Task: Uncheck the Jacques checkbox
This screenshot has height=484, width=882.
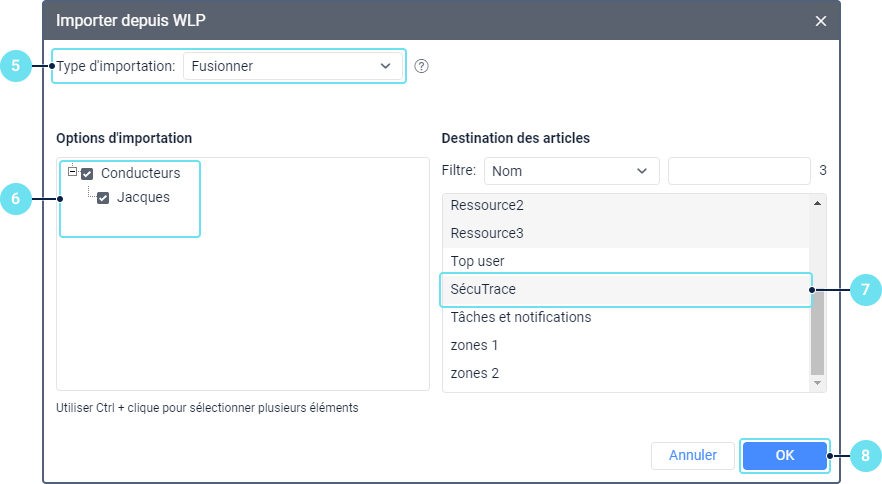Action: pyautogui.click(x=103, y=198)
